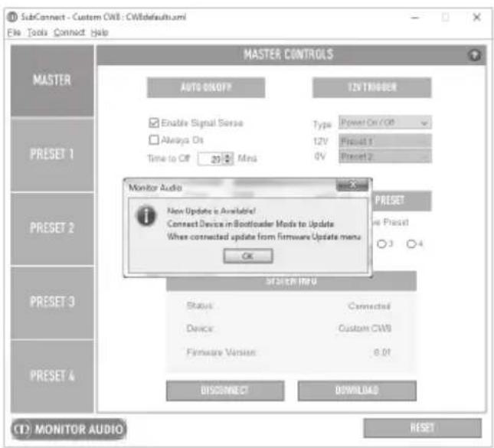Click the 'New Update is Available!' message

tap(211, 211)
